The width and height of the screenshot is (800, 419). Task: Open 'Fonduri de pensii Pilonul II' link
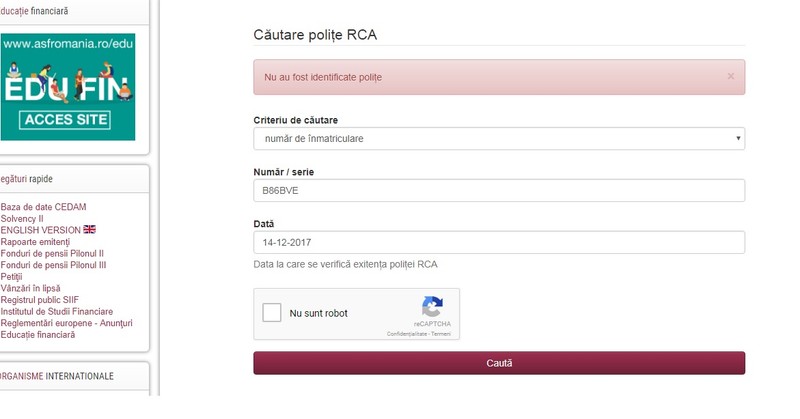click(x=52, y=253)
